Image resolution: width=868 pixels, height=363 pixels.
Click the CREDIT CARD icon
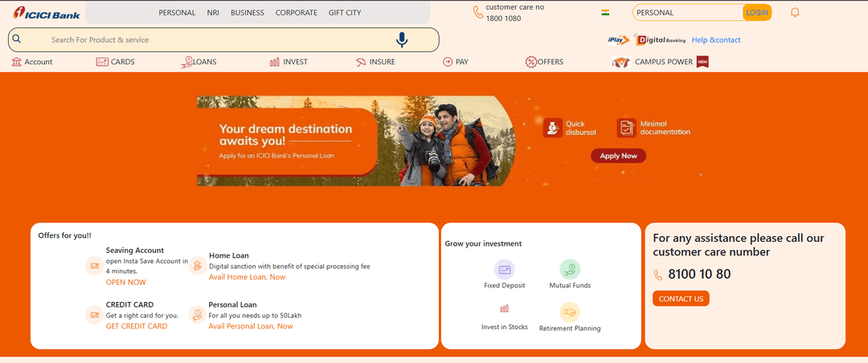[94, 315]
